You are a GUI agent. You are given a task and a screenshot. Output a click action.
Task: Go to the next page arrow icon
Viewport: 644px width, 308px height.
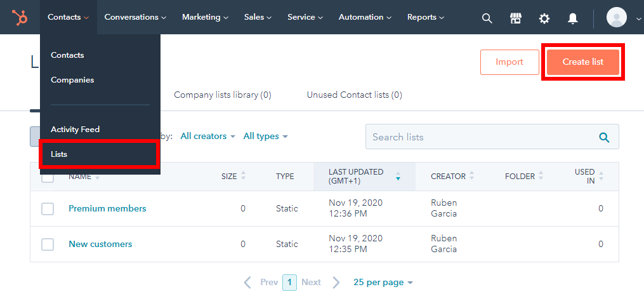point(336,283)
